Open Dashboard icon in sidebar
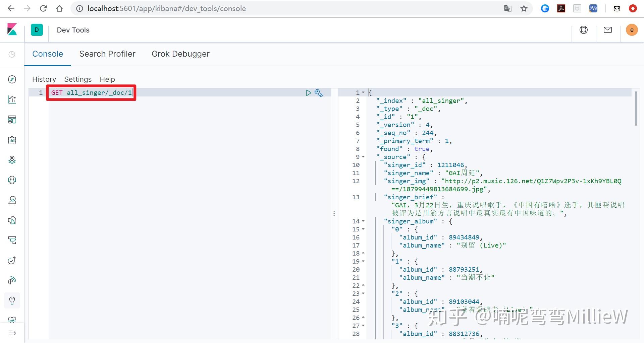This screenshot has height=343, width=644. (12, 120)
